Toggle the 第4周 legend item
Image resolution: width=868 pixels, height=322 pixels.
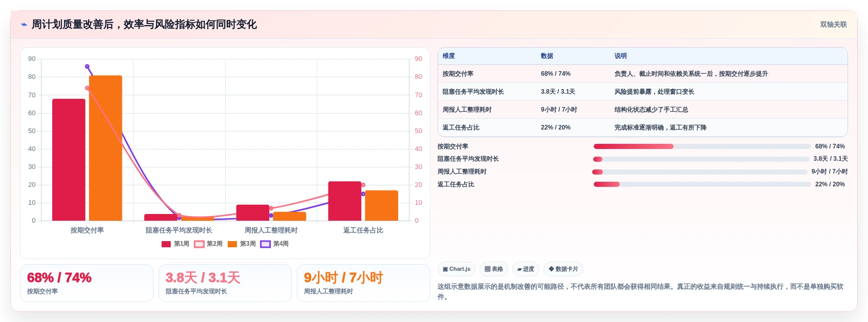[x=275, y=244]
